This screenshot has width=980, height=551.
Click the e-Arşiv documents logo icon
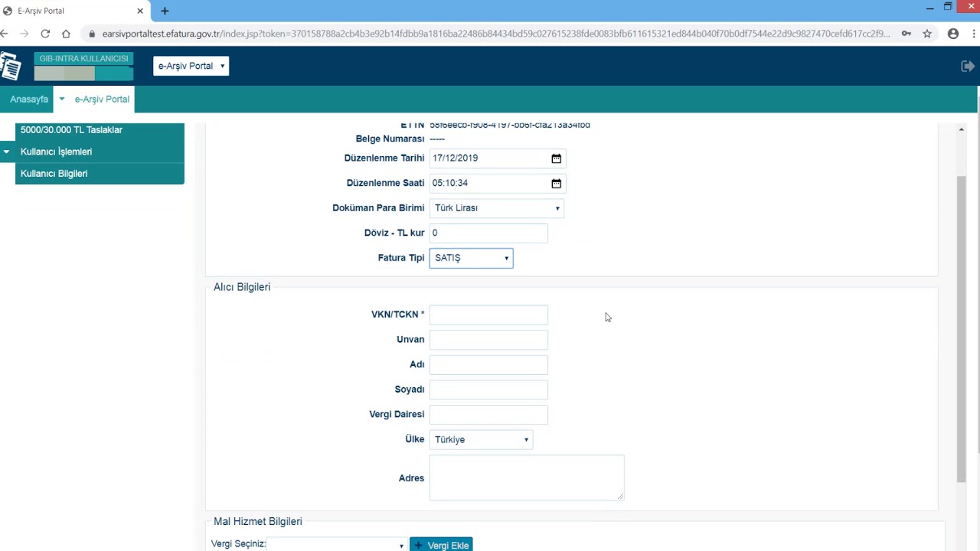point(11,67)
